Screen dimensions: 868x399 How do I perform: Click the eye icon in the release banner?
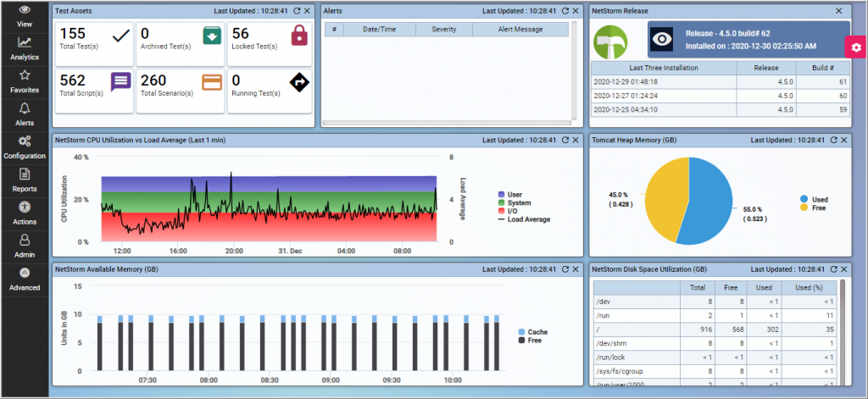[x=661, y=39]
